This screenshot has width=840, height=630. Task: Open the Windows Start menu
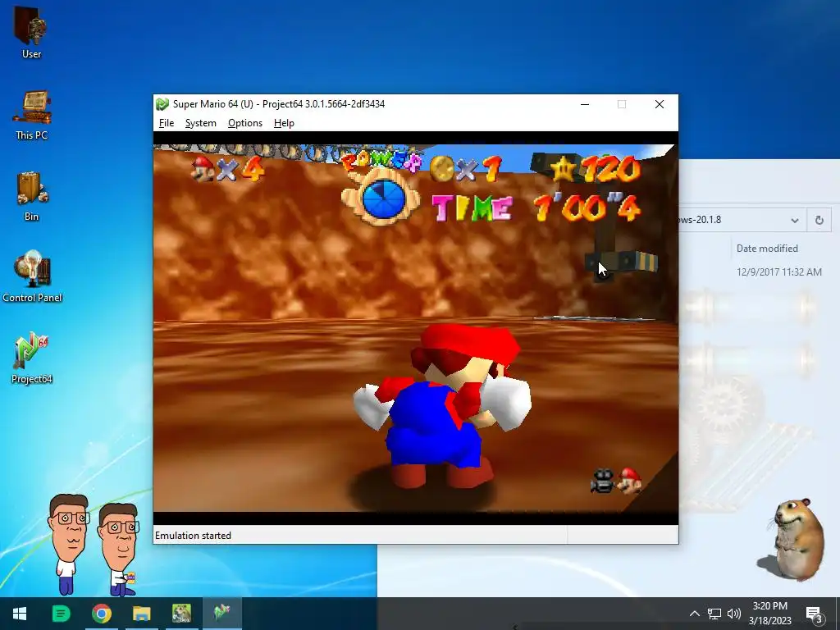pos(20,614)
